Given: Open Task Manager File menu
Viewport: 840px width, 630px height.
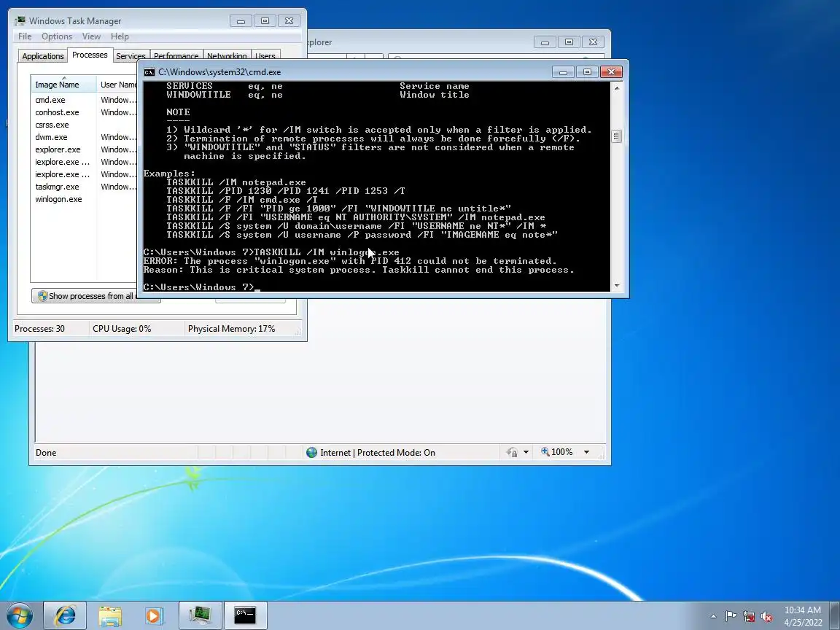Looking at the screenshot, I should coord(25,36).
